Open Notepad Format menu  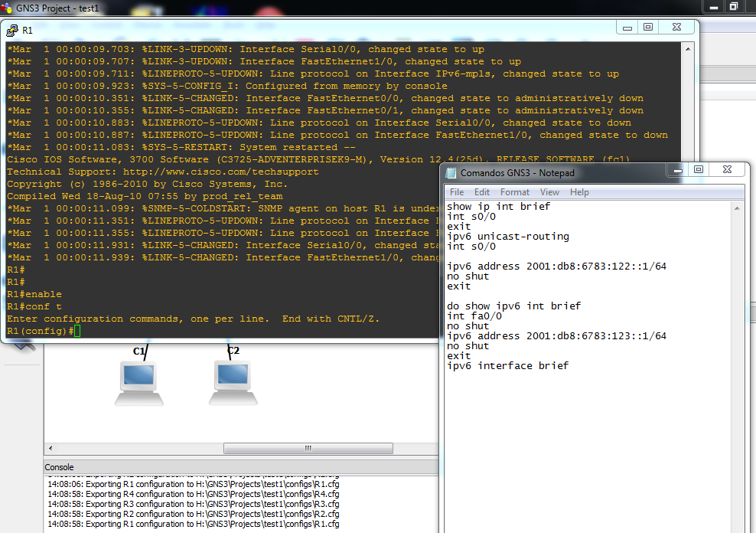(x=514, y=192)
